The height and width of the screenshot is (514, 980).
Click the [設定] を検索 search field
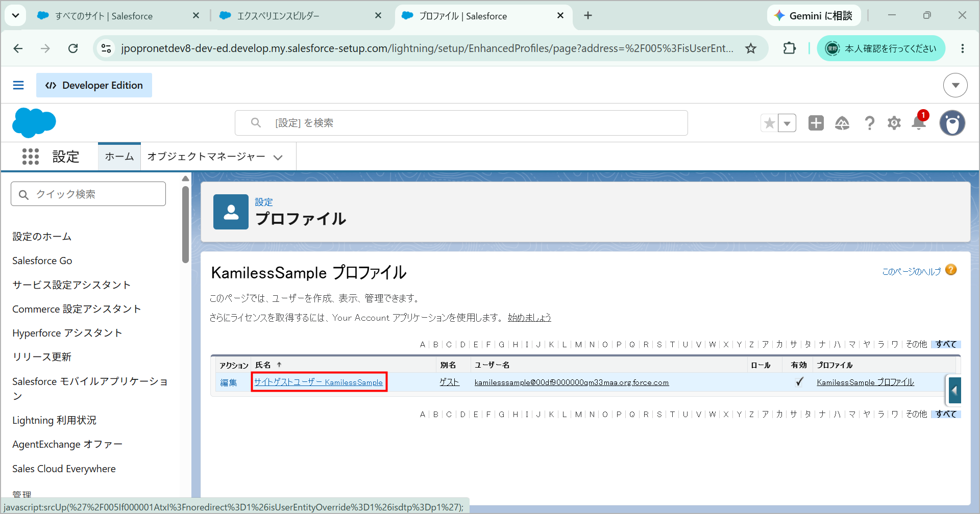(461, 123)
